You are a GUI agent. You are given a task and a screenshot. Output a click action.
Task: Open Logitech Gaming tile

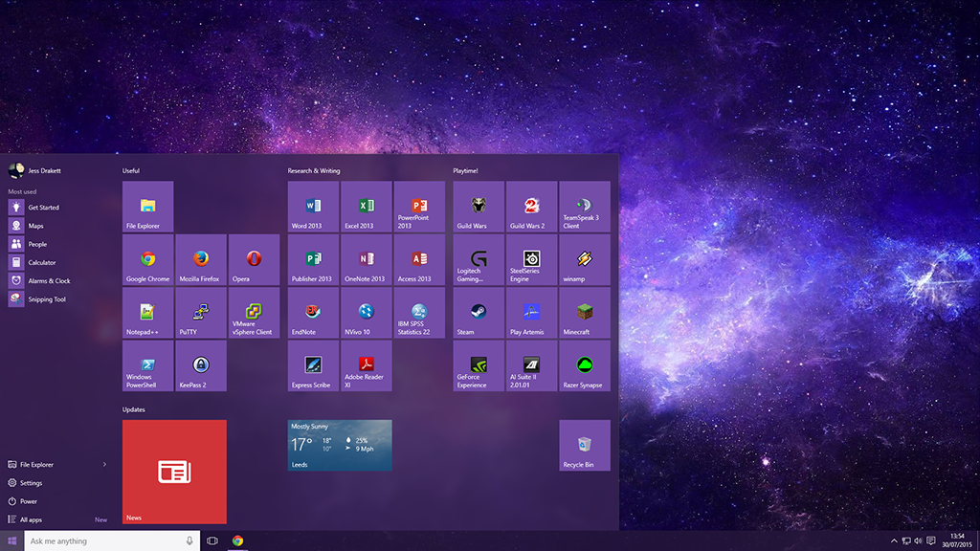click(479, 260)
